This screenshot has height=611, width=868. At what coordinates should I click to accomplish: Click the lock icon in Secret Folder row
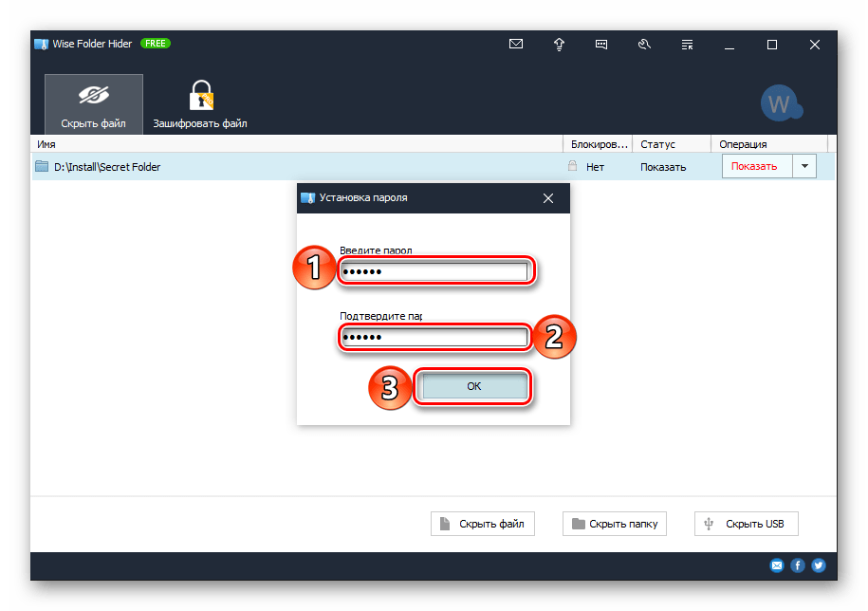(571, 166)
